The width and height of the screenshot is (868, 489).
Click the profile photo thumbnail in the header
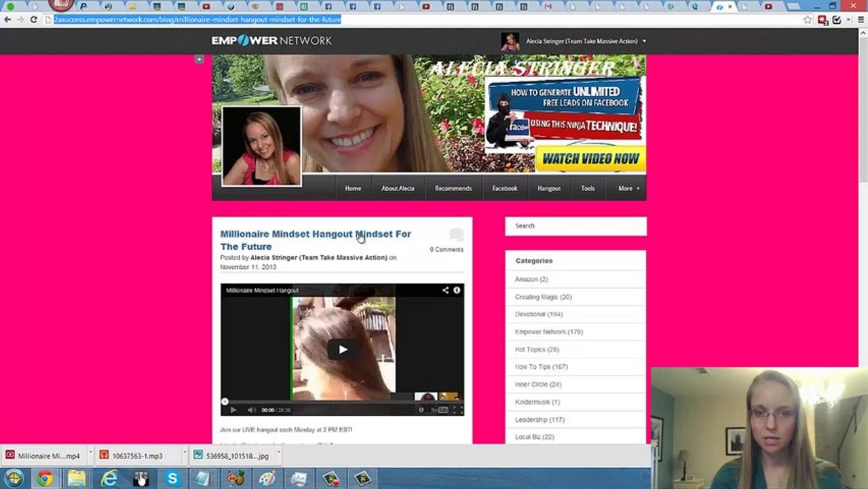coord(261,146)
